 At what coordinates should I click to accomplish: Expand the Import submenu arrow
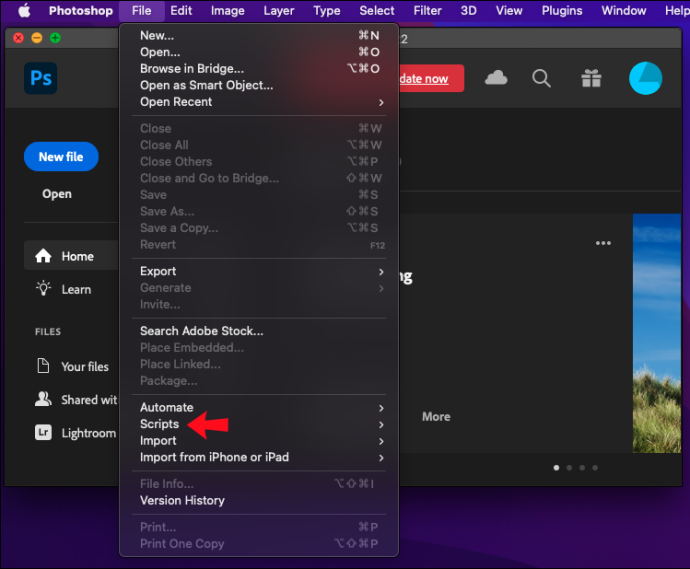[x=381, y=441]
